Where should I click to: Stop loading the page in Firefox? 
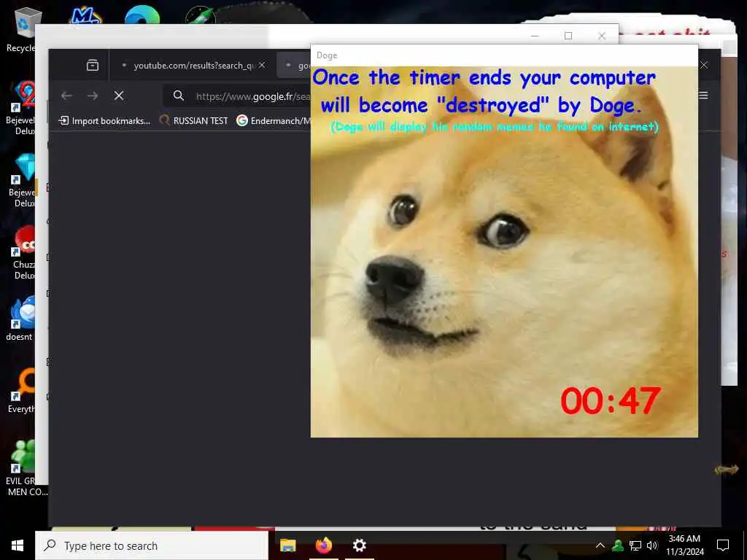(119, 96)
